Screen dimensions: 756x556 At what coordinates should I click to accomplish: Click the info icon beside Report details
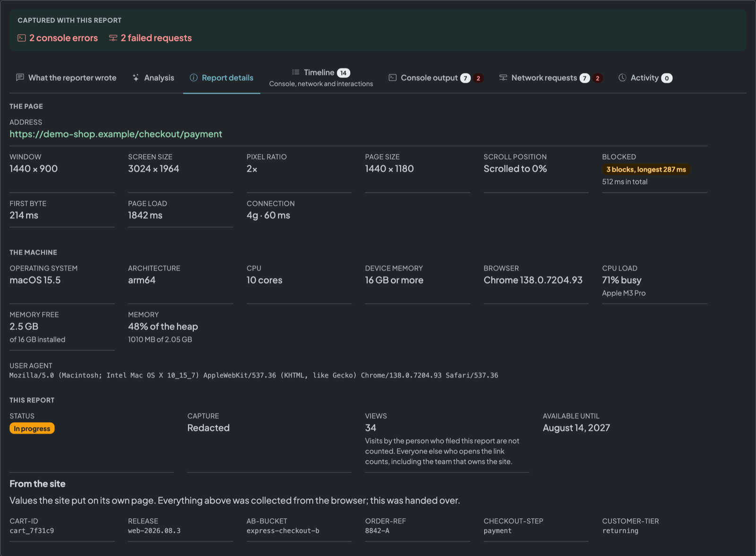[x=194, y=77]
